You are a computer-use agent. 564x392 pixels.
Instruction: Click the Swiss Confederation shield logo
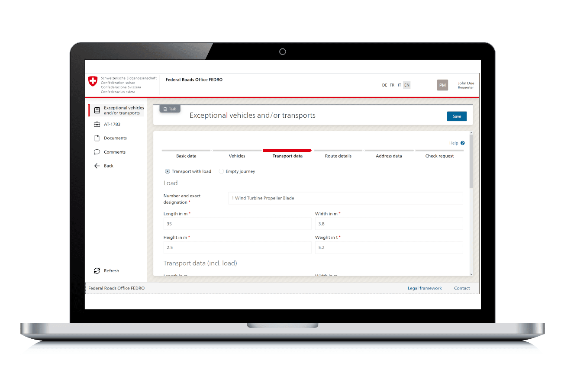(93, 81)
